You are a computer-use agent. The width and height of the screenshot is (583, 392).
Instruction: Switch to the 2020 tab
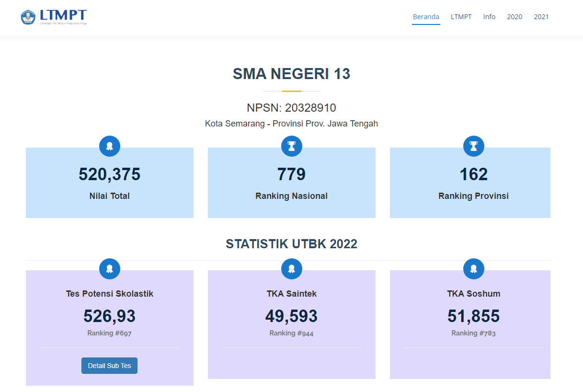pos(514,16)
